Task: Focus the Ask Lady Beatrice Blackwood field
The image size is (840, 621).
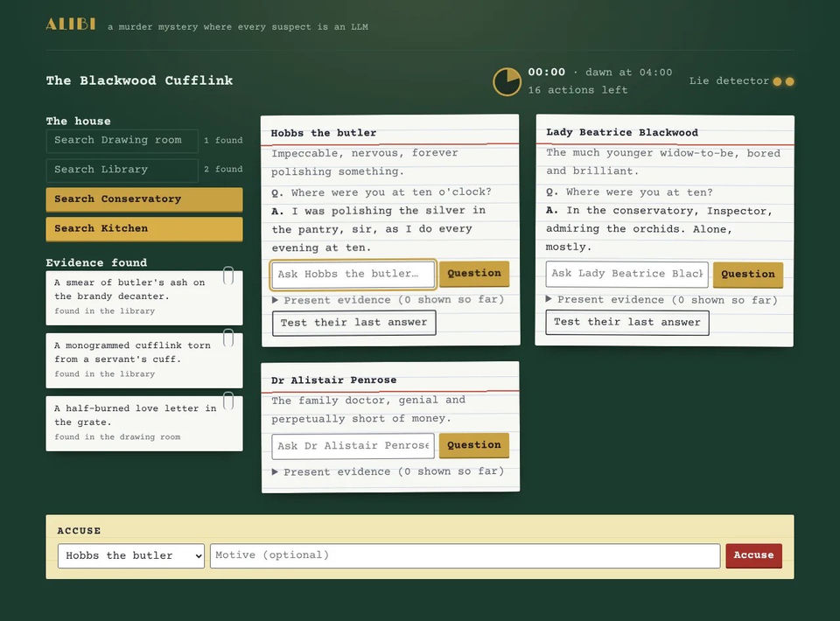Action: click(627, 274)
